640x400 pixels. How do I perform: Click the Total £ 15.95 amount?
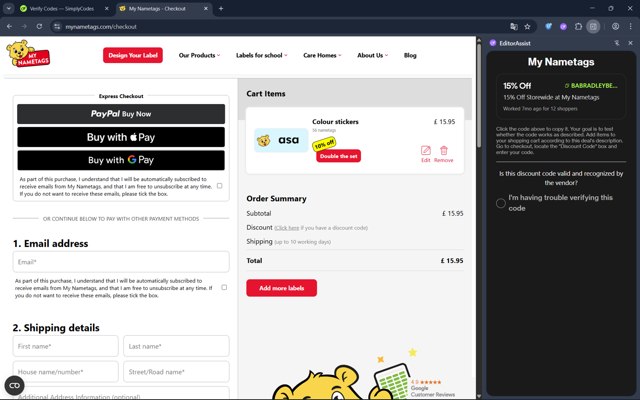[452, 260]
